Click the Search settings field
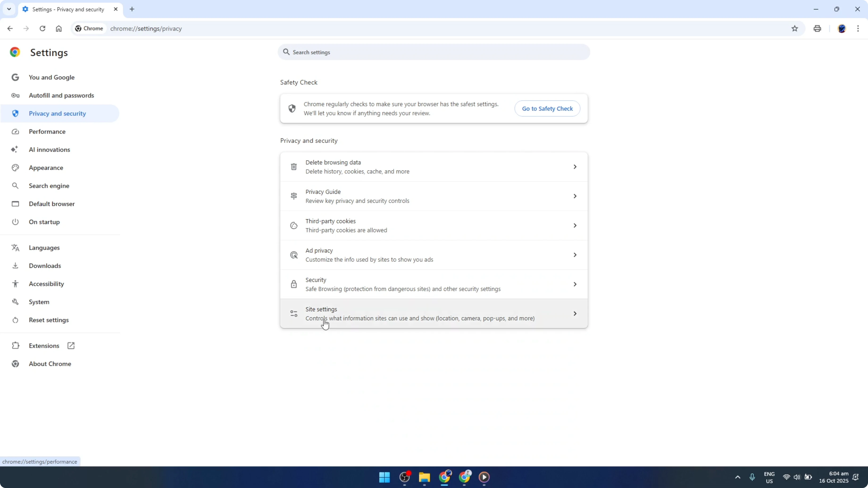 tap(434, 52)
